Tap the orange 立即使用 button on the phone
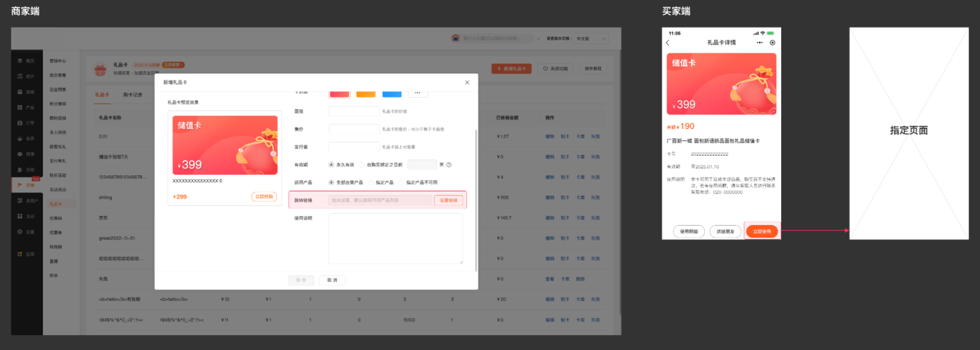Screen dimensions: 980x350 coord(762,231)
